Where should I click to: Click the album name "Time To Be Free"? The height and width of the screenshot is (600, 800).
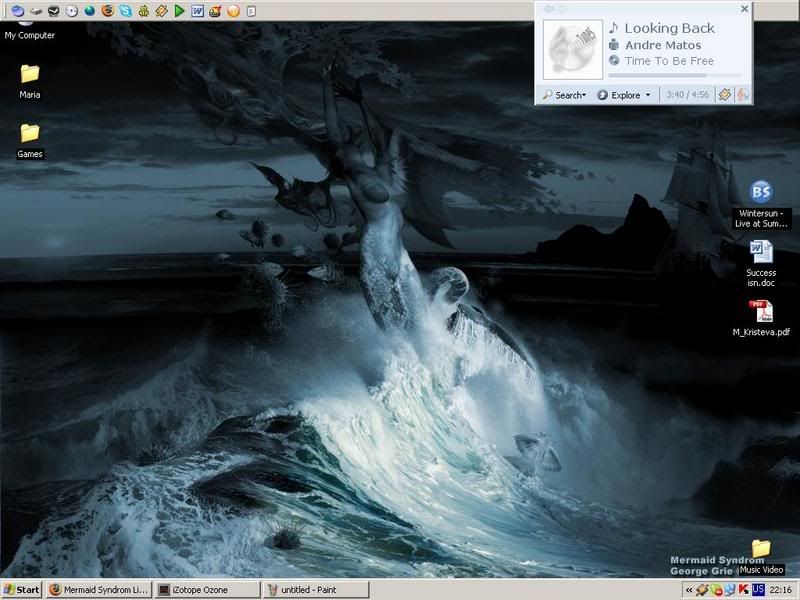[x=669, y=61]
